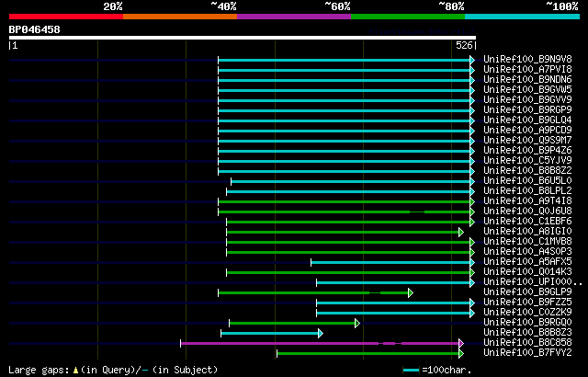Select the UniRef100_B6U5L0 label
Viewport: 588px width, 377px height.
coord(527,181)
